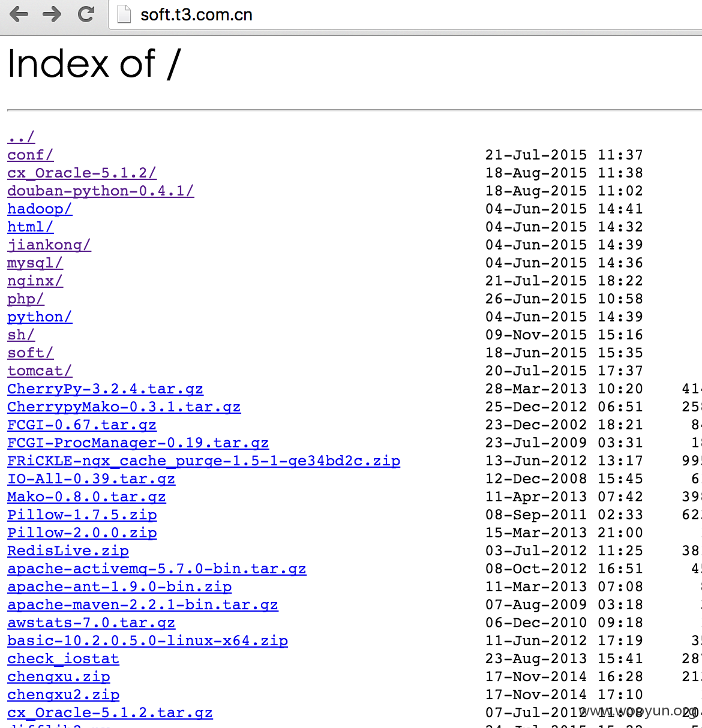
Task: Select the date 08-Oct-2012 16:51
Action: 564,568
